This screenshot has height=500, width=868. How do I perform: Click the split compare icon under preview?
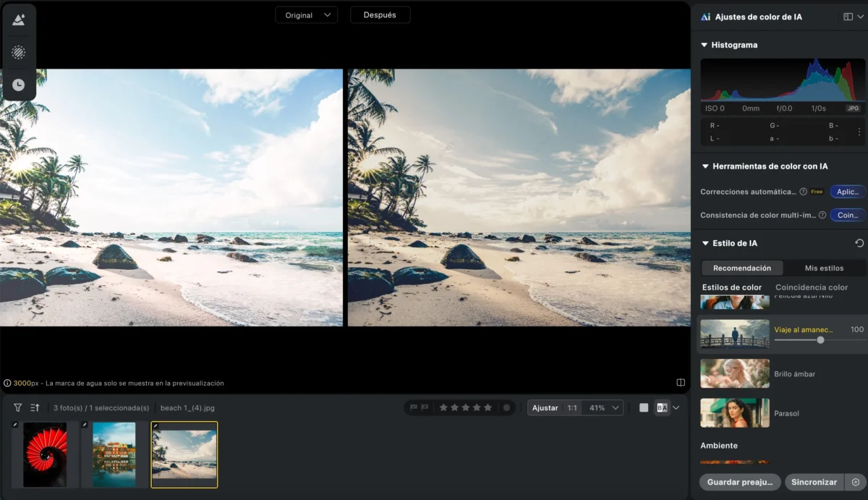[x=681, y=382]
